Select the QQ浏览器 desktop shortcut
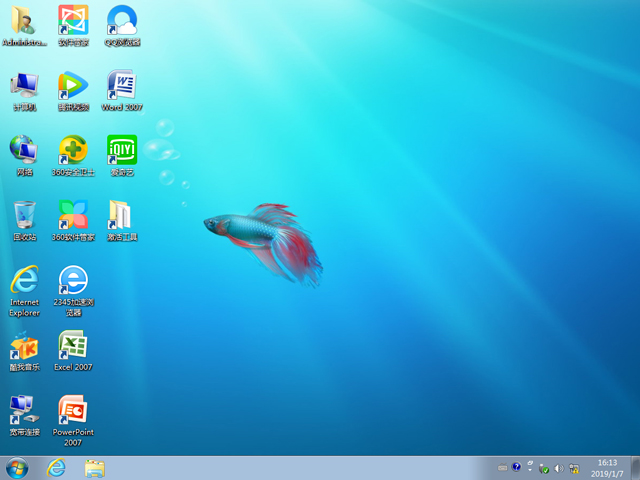Image resolution: width=640 pixels, height=480 pixels. click(121, 20)
